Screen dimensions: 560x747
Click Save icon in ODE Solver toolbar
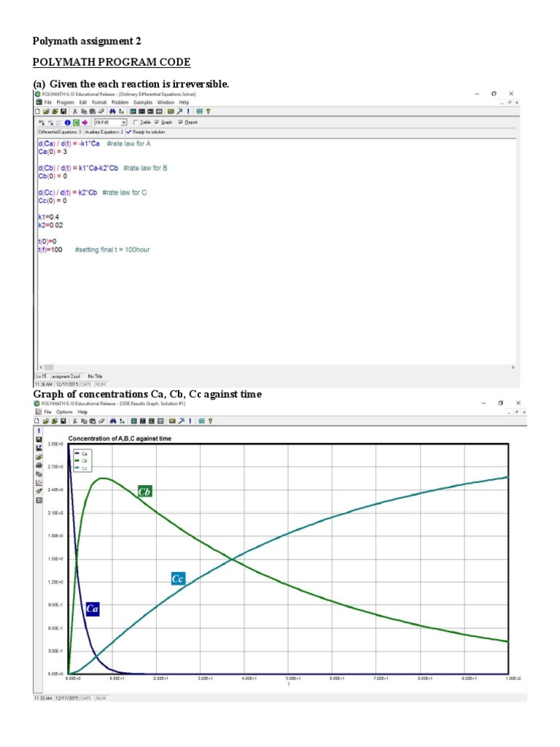63,111
